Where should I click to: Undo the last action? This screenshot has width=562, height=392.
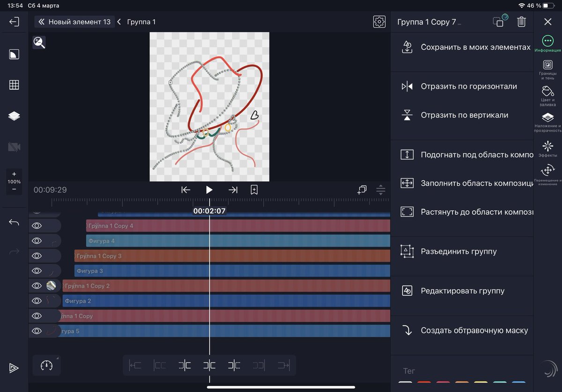click(14, 223)
